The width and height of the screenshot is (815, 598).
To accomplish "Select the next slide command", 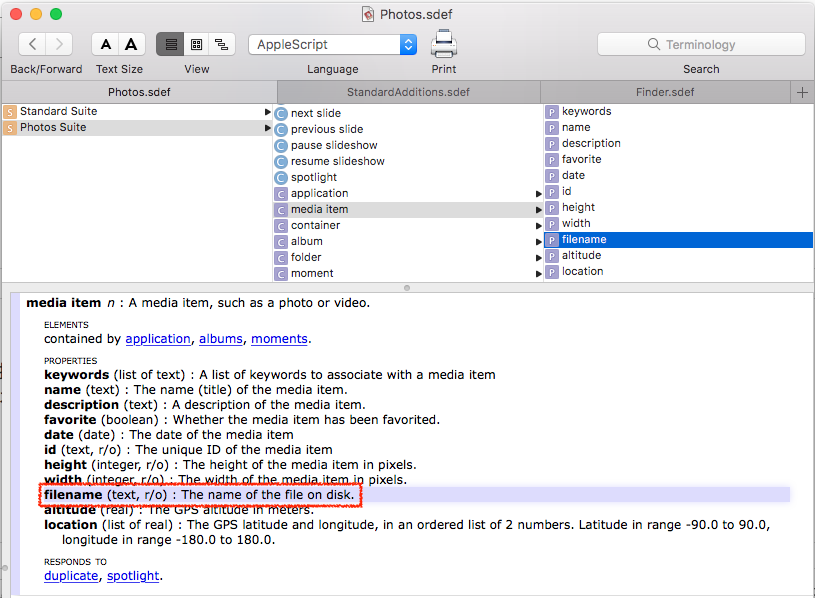I will coord(408,113).
